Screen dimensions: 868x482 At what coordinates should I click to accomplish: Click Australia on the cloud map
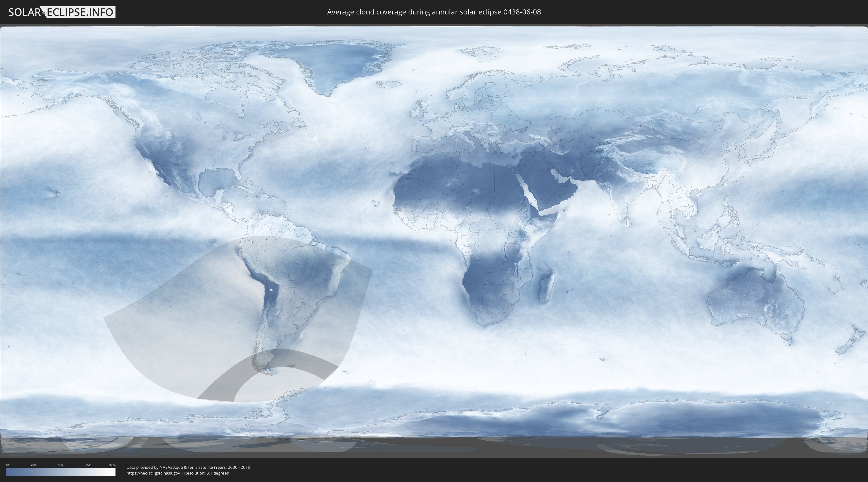(x=753, y=300)
